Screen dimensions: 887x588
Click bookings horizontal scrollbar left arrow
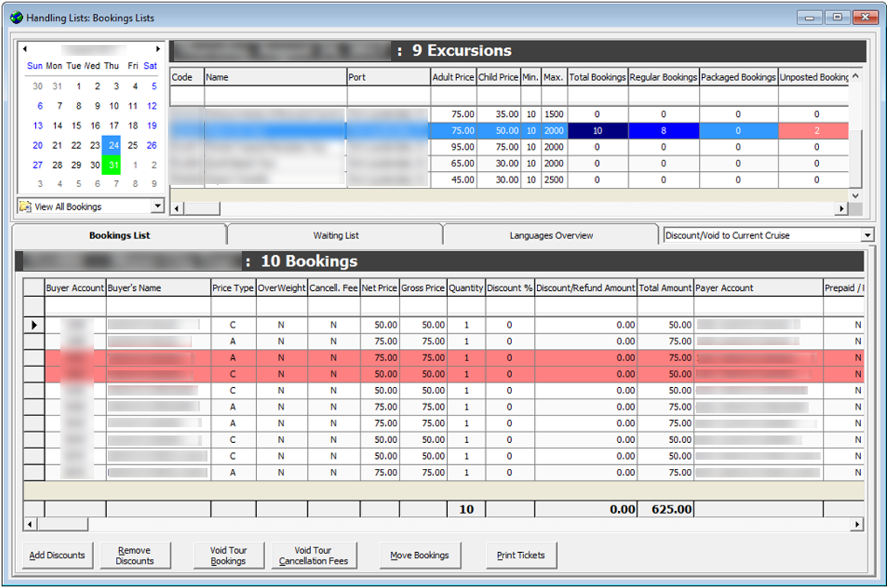coord(30,525)
